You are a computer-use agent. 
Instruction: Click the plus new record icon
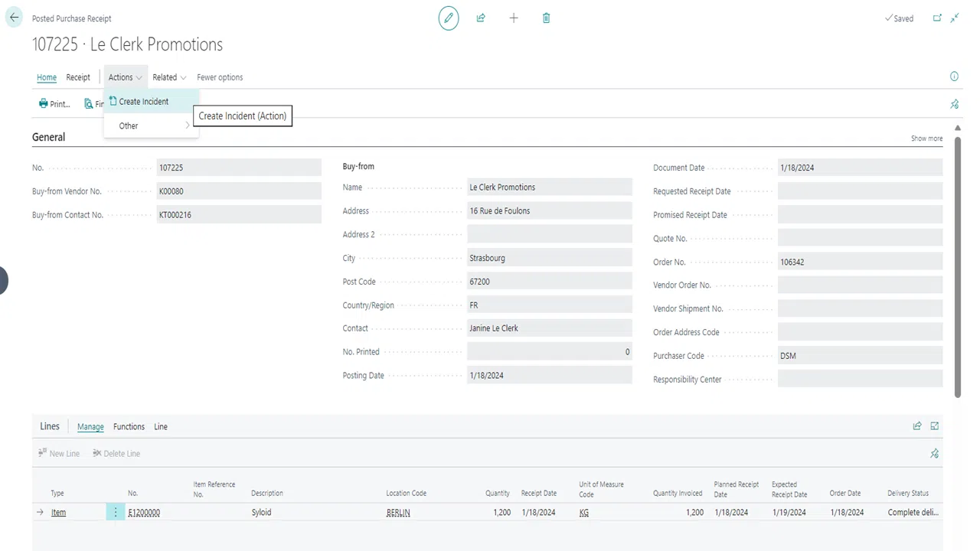[514, 18]
